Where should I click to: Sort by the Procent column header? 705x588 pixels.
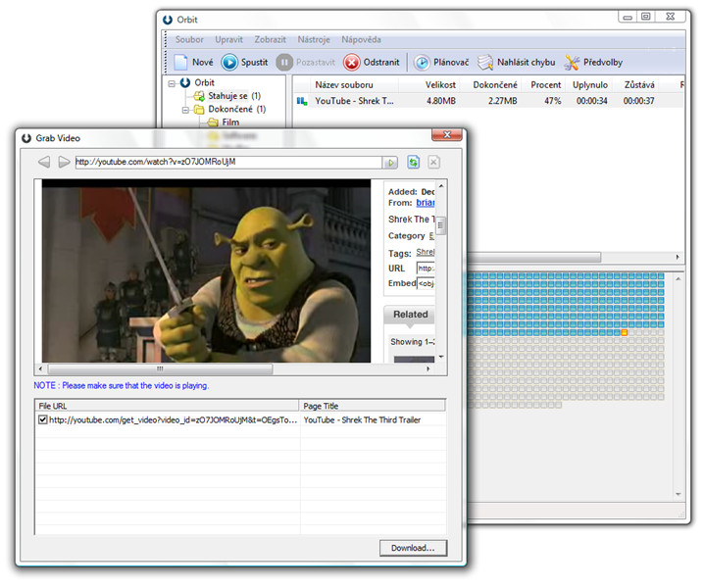(x=543, y=85)
